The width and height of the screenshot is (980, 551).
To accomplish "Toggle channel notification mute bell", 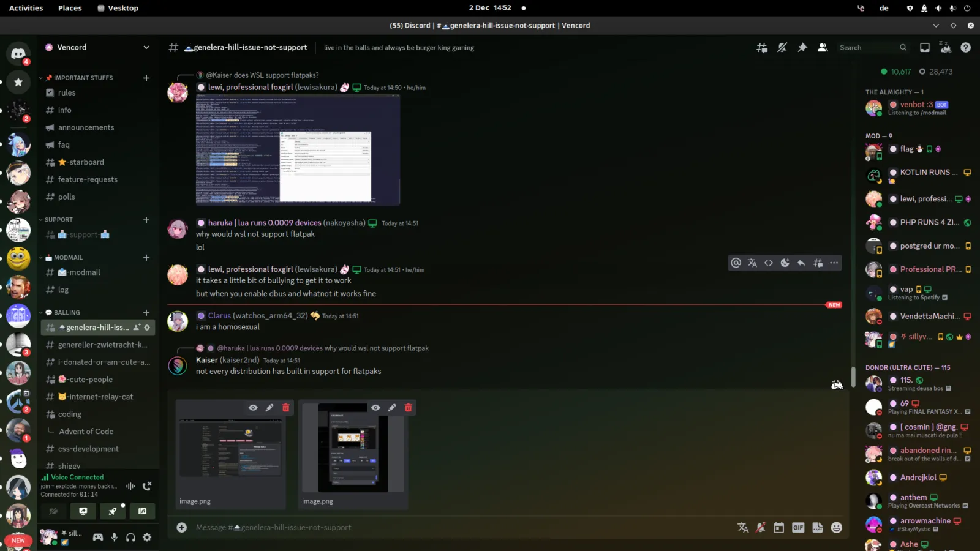I will (782, 48).
